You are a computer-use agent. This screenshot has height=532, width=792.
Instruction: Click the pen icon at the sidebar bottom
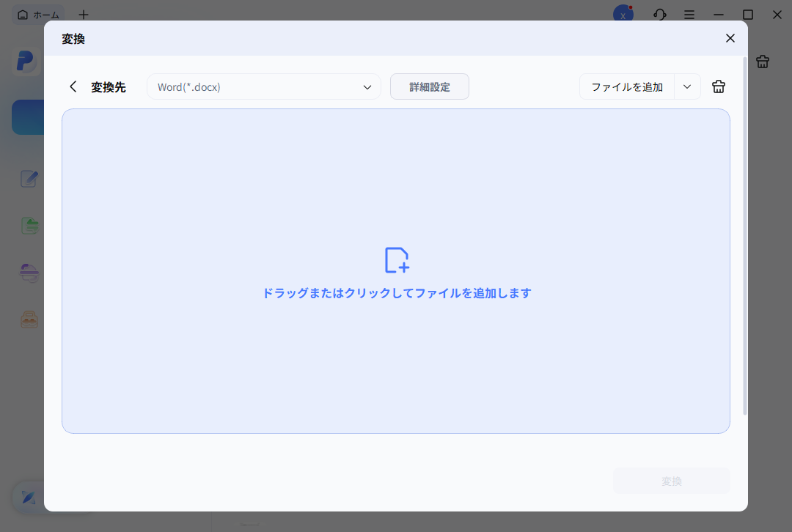click(28, 497)
